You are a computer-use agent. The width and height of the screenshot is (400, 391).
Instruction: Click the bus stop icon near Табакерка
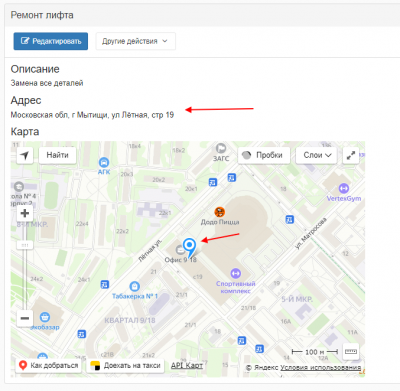[x=105, y=284]
